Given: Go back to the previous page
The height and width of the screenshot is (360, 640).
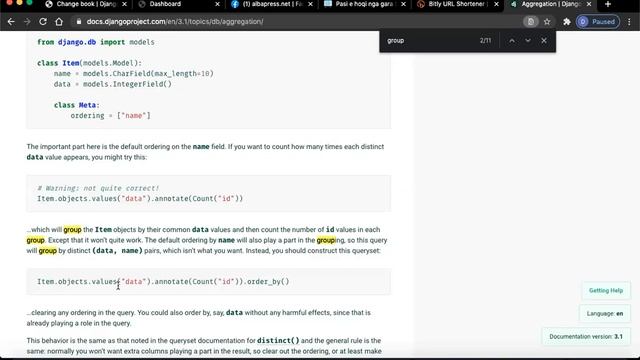Looking at the screenshot, I should (x=11, y=22).
